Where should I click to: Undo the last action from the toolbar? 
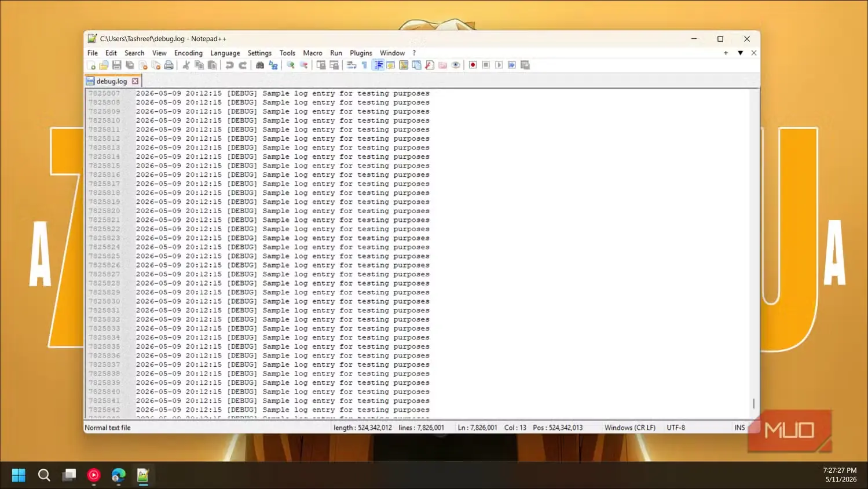(229, 65)
